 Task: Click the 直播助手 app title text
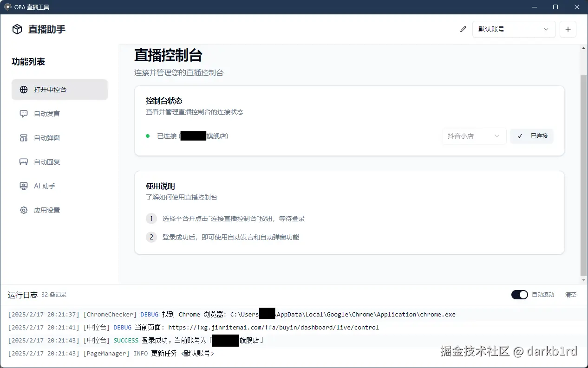click(47, 29)
